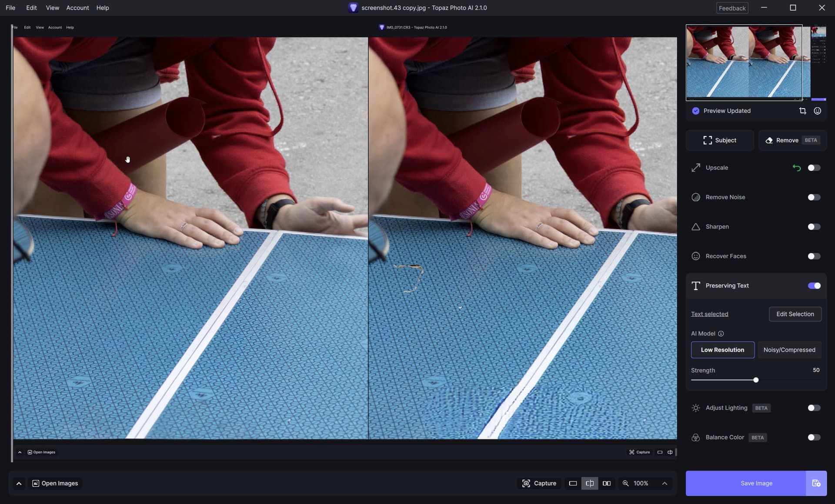
Task: Enable the Sharpen toggle
Action: (x=814, y=227)
